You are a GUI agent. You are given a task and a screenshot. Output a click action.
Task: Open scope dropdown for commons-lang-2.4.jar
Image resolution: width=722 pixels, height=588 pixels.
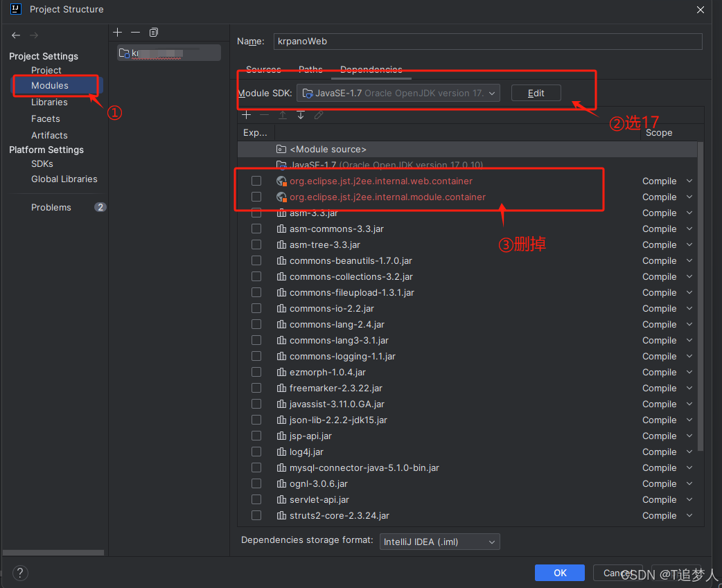click(667, 324)
